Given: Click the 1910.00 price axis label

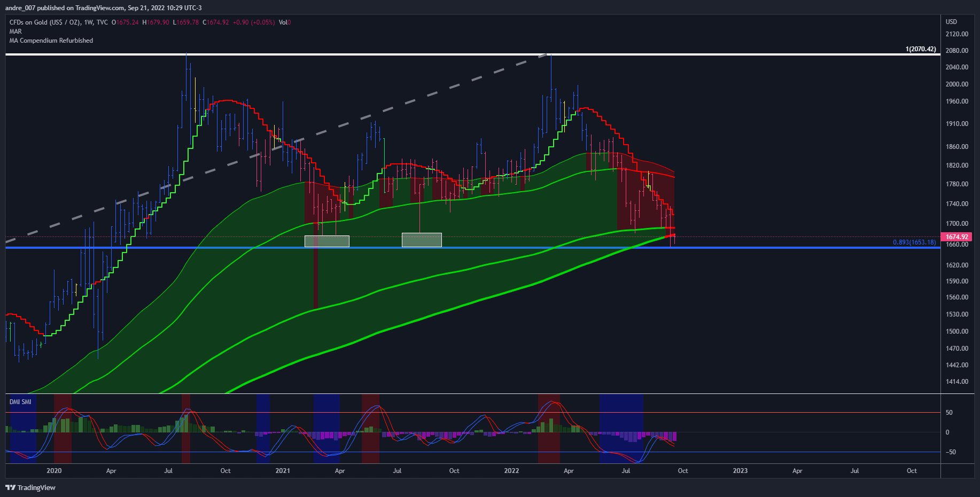Looking at the screenshot, I should click(956, 124).
